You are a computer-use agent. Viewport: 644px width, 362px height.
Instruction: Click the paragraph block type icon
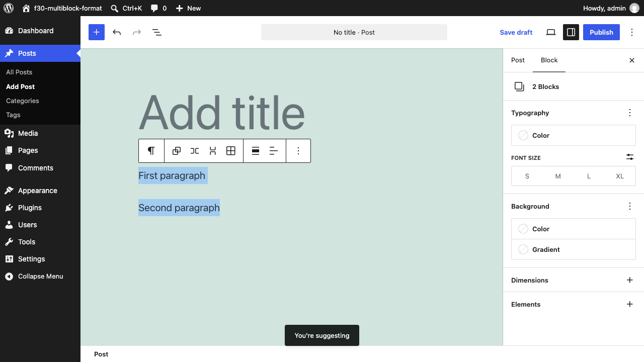pos(151,151)
